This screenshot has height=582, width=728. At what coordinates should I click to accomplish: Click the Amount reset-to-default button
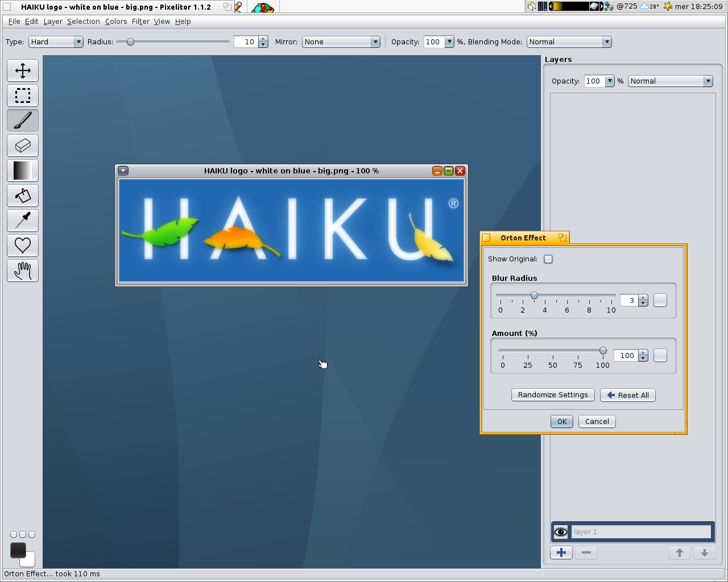tap(660, 355)
